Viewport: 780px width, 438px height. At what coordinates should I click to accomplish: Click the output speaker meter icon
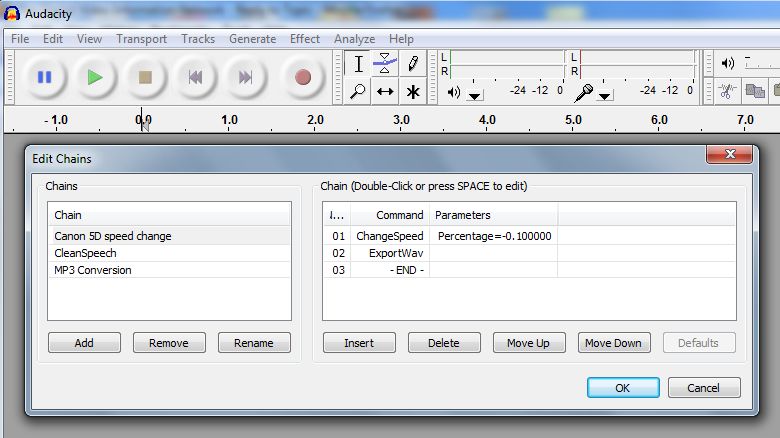pos(454,92)
